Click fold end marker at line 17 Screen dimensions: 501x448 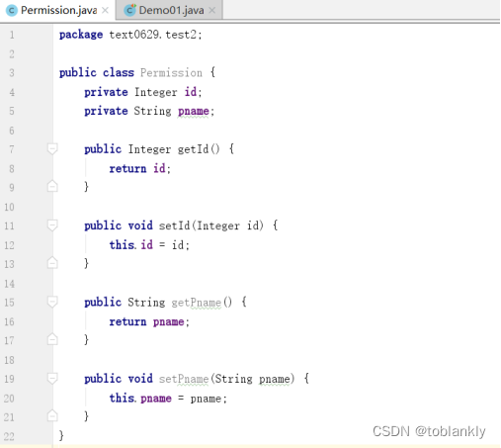(52, 339)
